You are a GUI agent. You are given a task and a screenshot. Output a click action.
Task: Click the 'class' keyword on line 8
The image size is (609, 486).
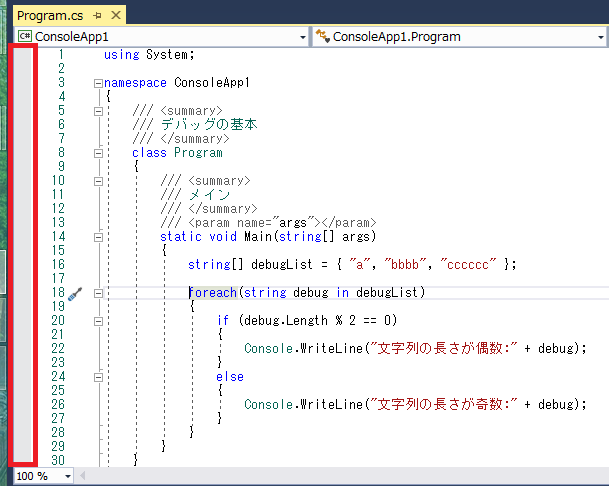point(149,153)
